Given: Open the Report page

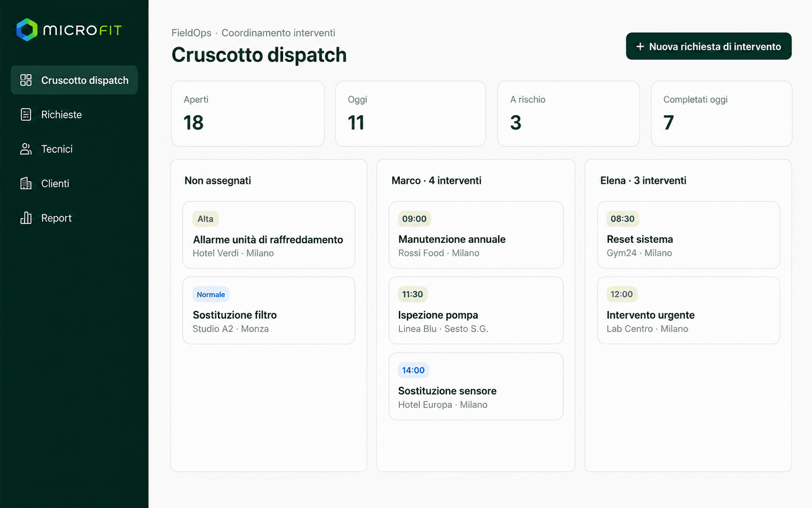Looking at the screenshot, I should coord(74,218).
